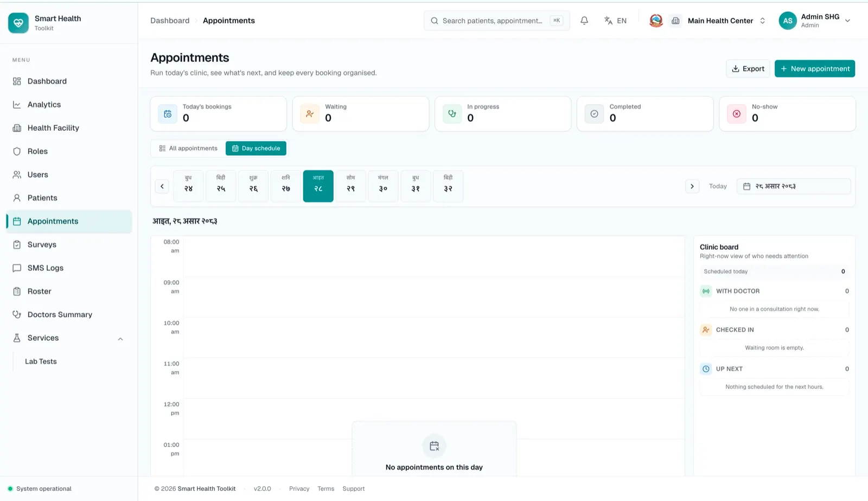Click the magnifier icon in search box
868x501 pixels.
435,21
